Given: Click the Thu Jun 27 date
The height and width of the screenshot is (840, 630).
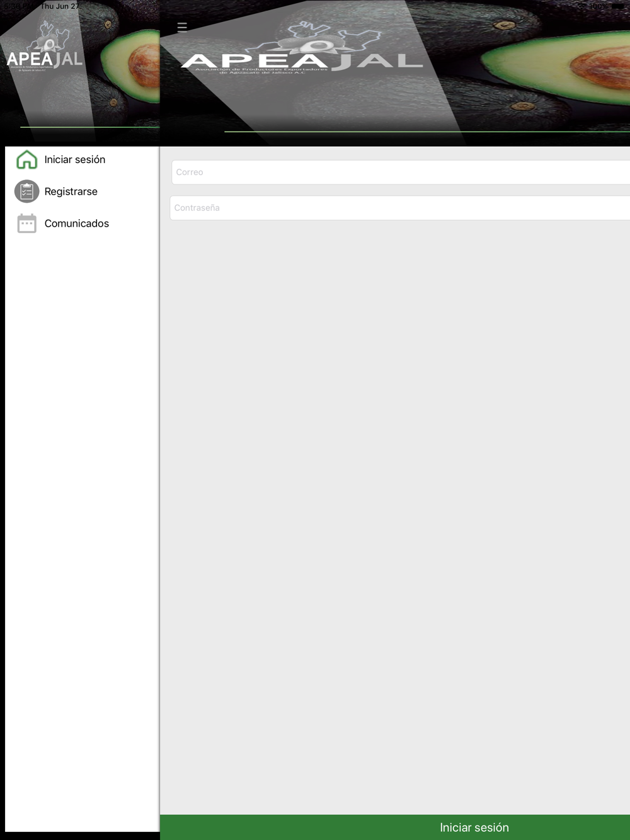Looking at the screenshot, I should [x=60, y=6].
